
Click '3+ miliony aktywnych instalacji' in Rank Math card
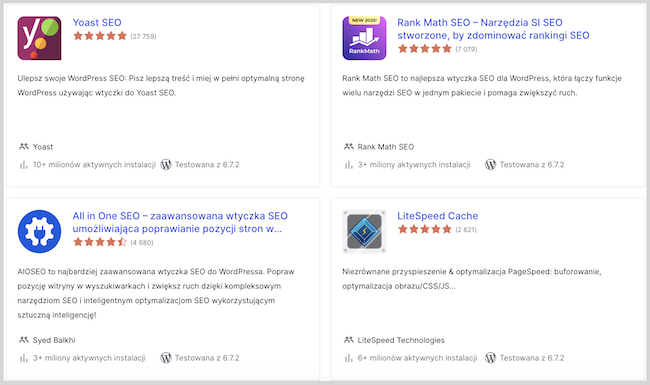414,165
